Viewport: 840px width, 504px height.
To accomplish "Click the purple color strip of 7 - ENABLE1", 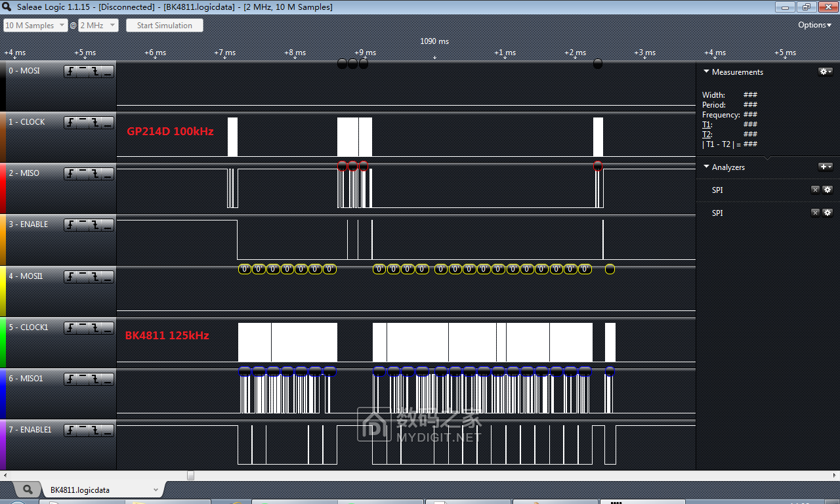I will click(x=3, y=445).
